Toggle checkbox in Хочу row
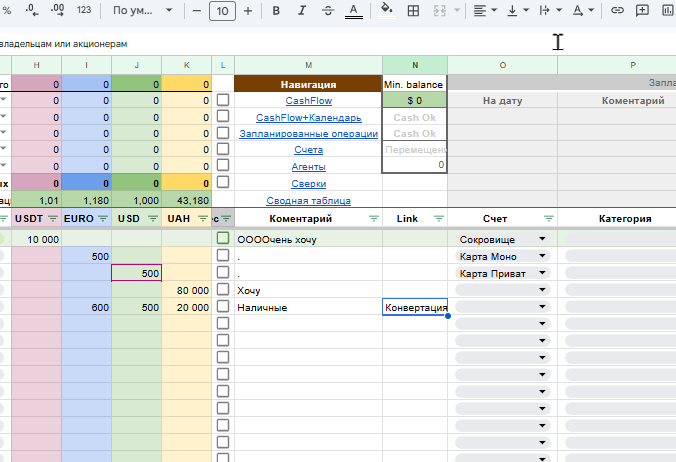 223,289
